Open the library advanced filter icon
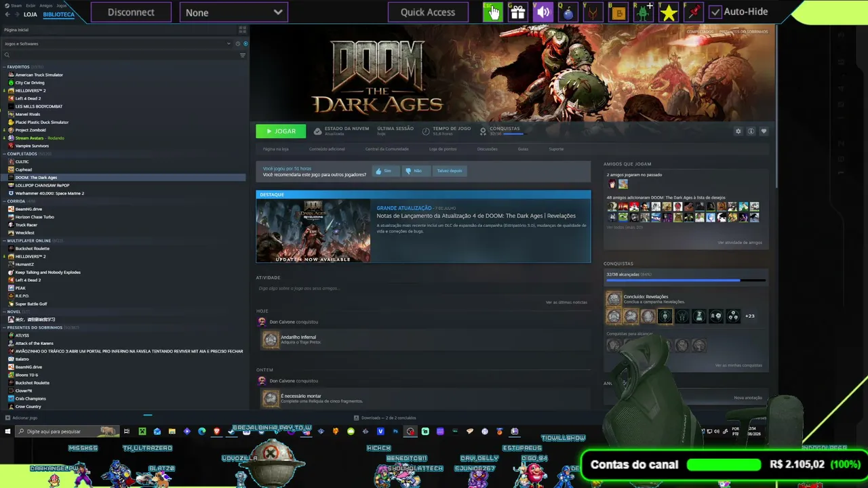This screenshot has width=868, height=488. pyautogui.click(x=243, y=55)
